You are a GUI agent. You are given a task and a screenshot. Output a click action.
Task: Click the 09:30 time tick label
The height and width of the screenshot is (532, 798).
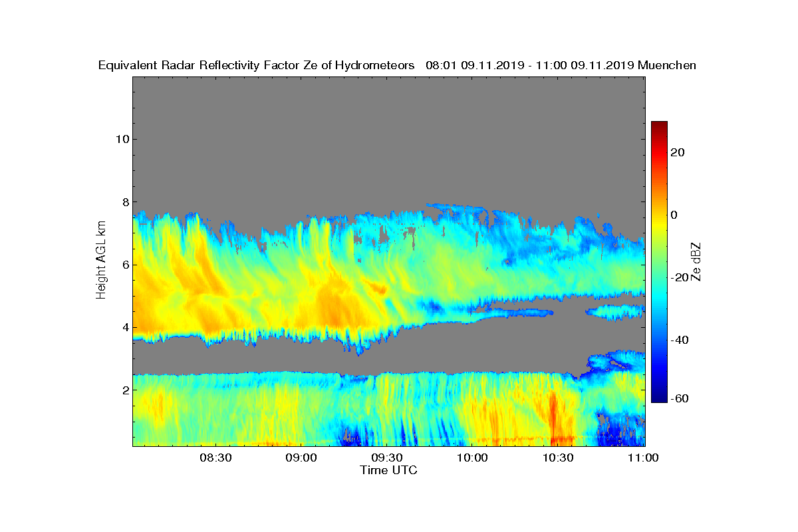(x=386, y=458)
